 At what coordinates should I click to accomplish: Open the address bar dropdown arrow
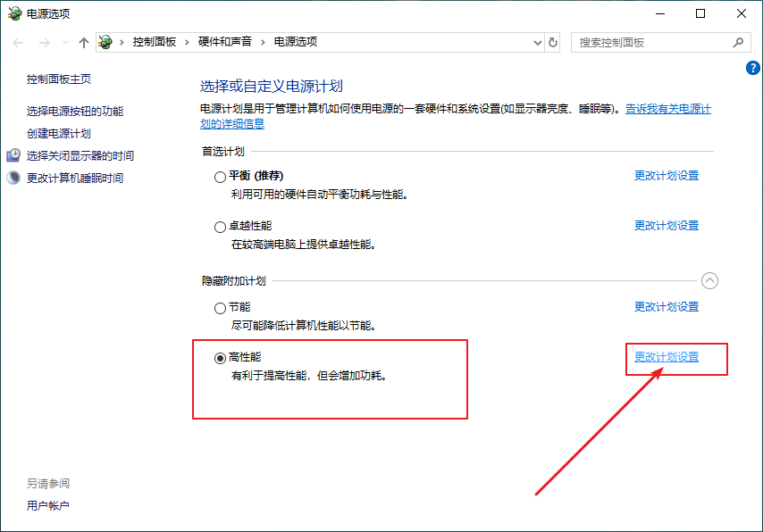point(536,42)
